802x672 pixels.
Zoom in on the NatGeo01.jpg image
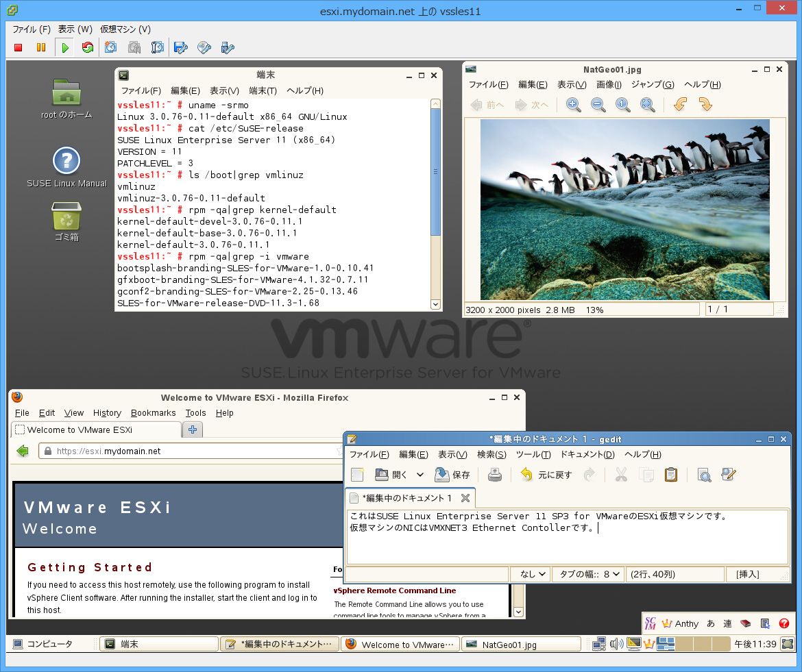click(573, 105)
